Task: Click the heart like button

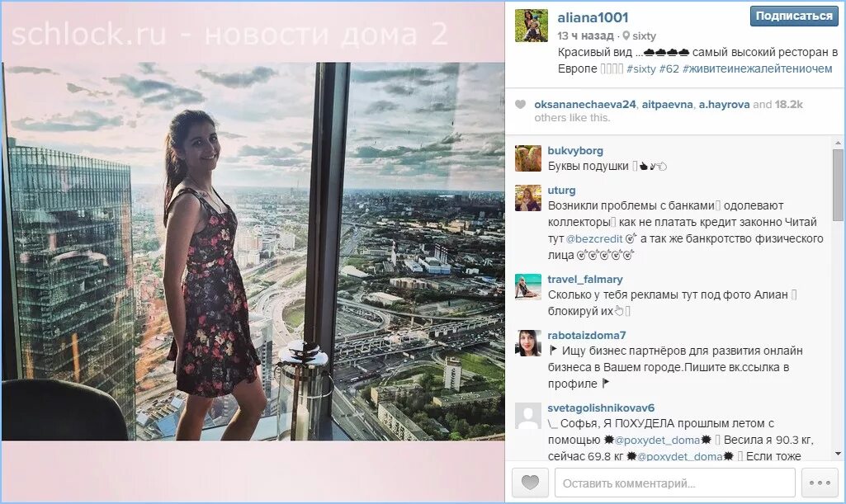Action: [x=531, y=482]
